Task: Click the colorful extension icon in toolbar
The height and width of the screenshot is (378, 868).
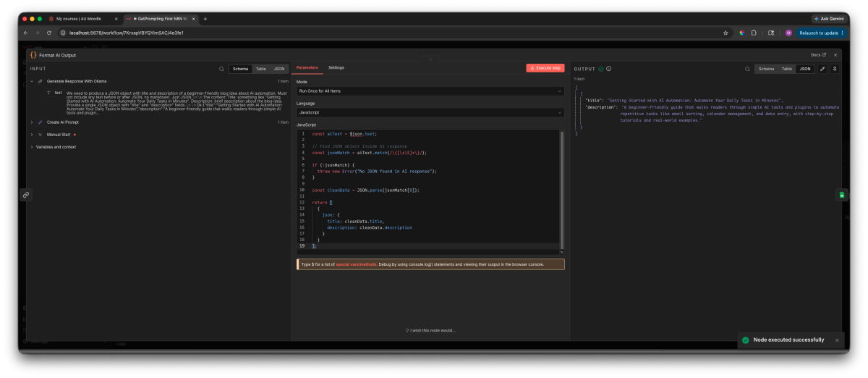Action: [741, 33]
